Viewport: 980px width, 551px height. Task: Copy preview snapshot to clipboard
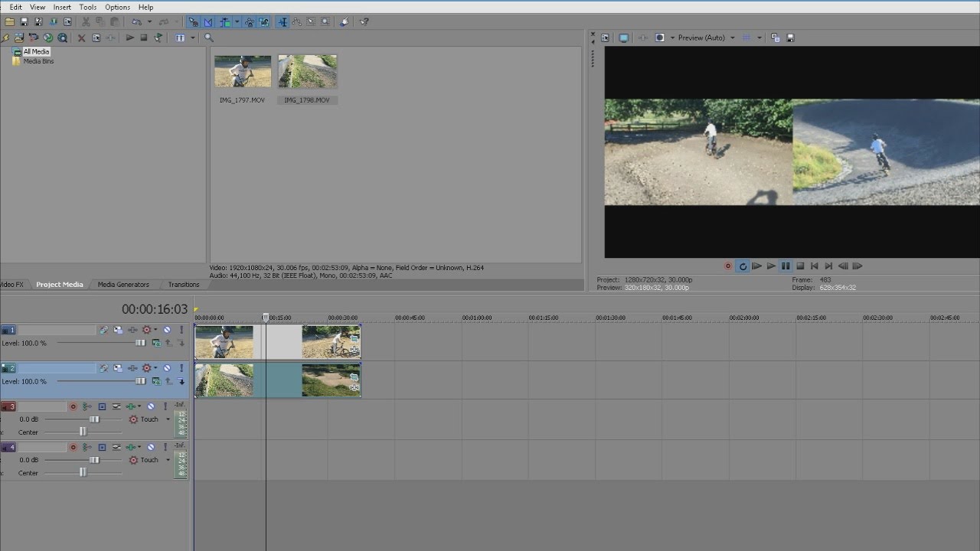[776, 37]
